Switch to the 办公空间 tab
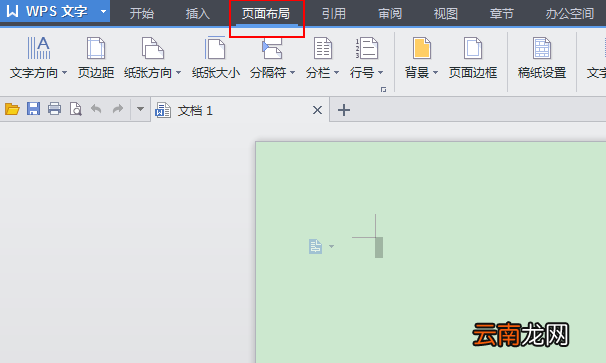The width and height of the screenshot is (606, 363). pyautogui.click(x=570, y=14)
